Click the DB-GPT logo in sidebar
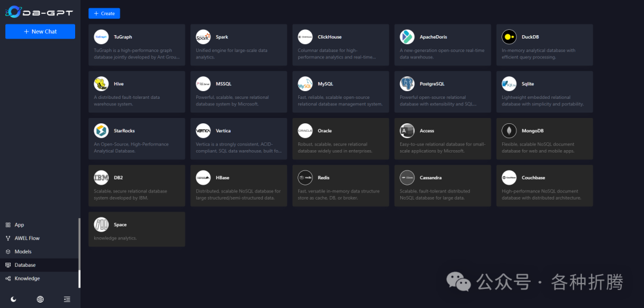This screenshot has width=644, height=308. tap(39, 13)
